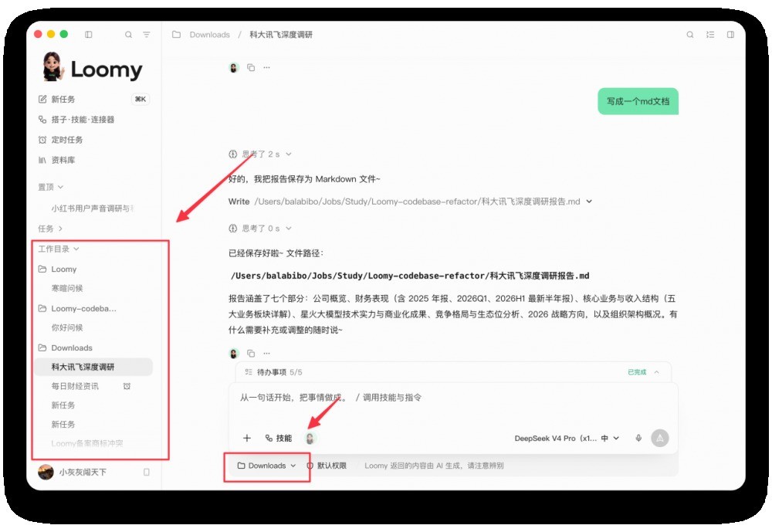Open pinned task 小红书用户声音调研

(93, 208)
